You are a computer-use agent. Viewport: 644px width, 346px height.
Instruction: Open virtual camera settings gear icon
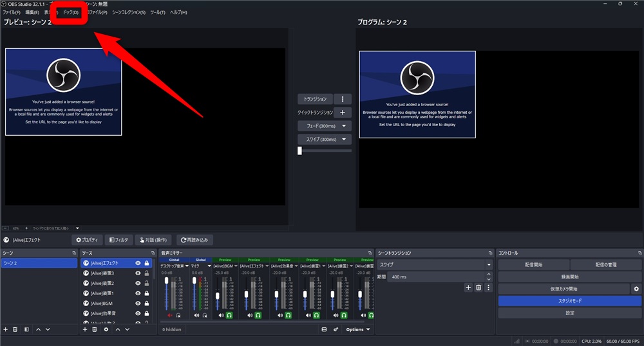tap(636, 289)
